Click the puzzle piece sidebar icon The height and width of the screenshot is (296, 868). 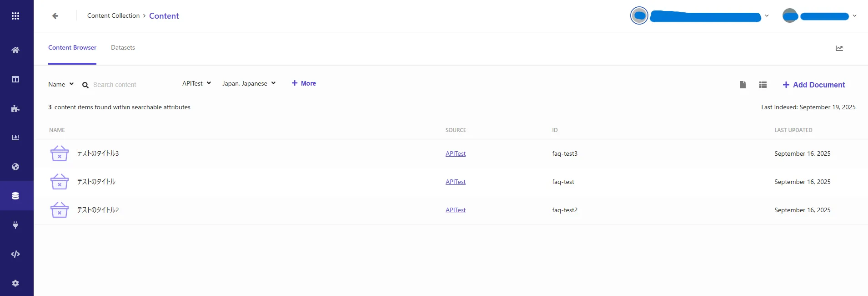click(x=15, y=108)
